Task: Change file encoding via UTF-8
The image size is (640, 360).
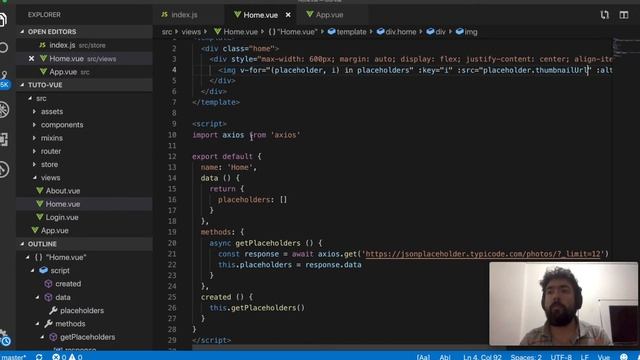Action: [561, 357]
